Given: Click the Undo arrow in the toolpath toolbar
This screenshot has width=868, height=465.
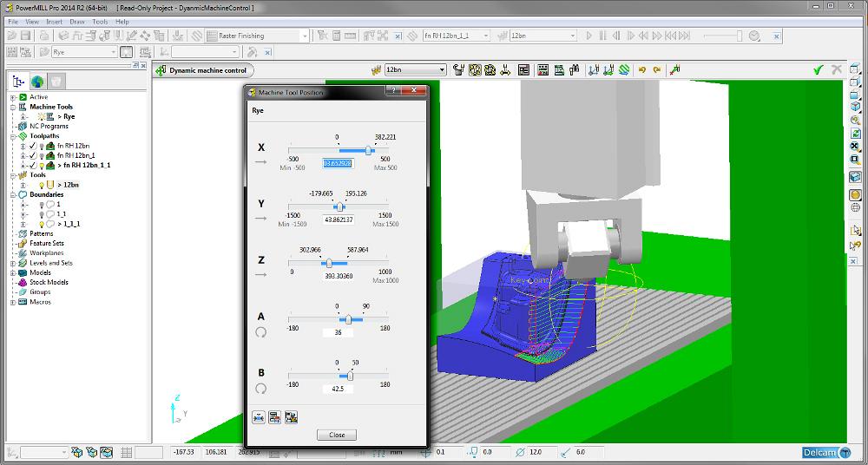Looking at the screenshot, I should [642, 69].
